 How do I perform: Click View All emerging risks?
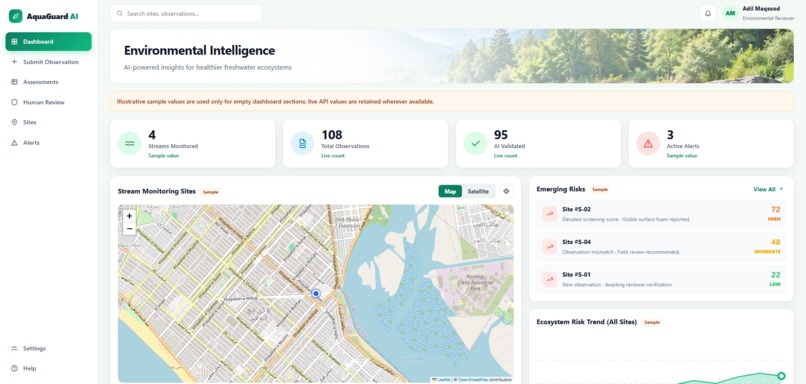tap(768, 189)
